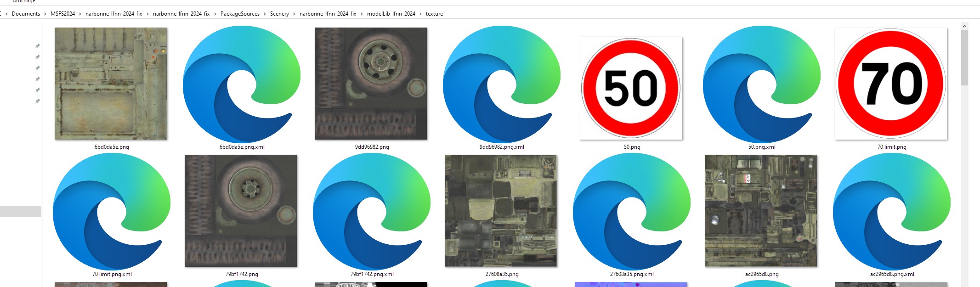This screenshot has height=287, width=980.
Task: Click the 50.png file name label
Action: (x=632, y=147)
